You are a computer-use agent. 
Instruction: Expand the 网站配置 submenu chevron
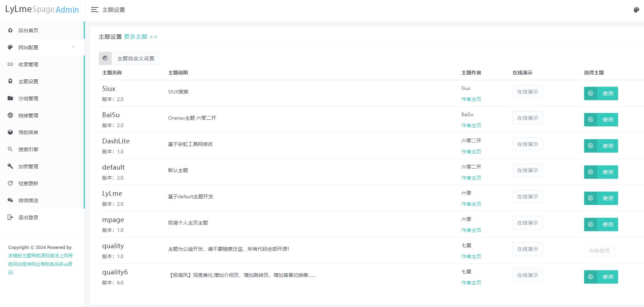coord(73,47)
